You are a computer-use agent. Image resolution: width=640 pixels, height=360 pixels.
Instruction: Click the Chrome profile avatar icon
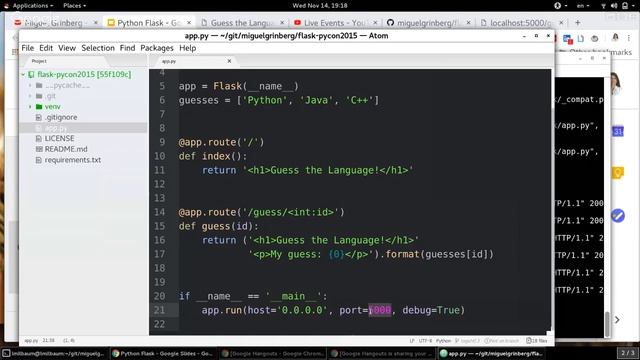(615, 38)
